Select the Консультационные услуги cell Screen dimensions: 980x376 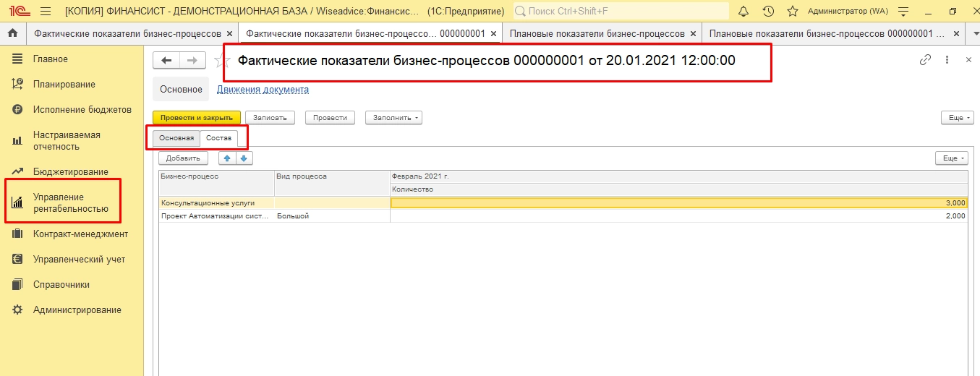pos(217,203)
